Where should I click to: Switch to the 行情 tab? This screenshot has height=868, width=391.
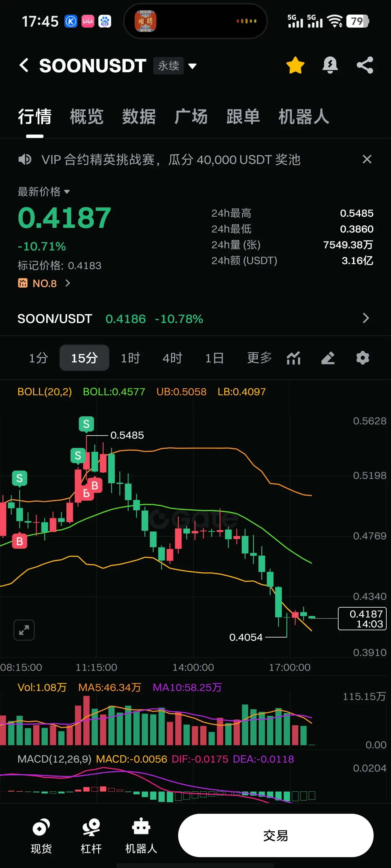(35, 117)
